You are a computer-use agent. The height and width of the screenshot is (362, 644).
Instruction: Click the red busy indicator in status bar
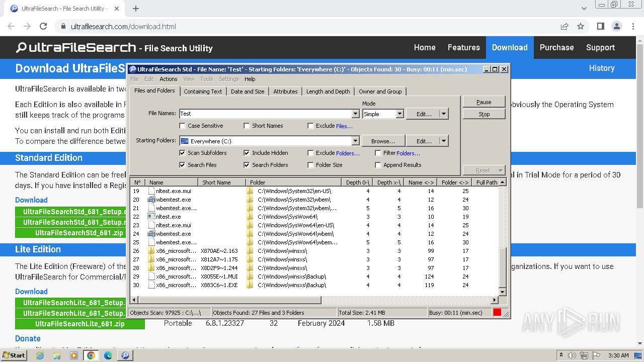point(497,312)
